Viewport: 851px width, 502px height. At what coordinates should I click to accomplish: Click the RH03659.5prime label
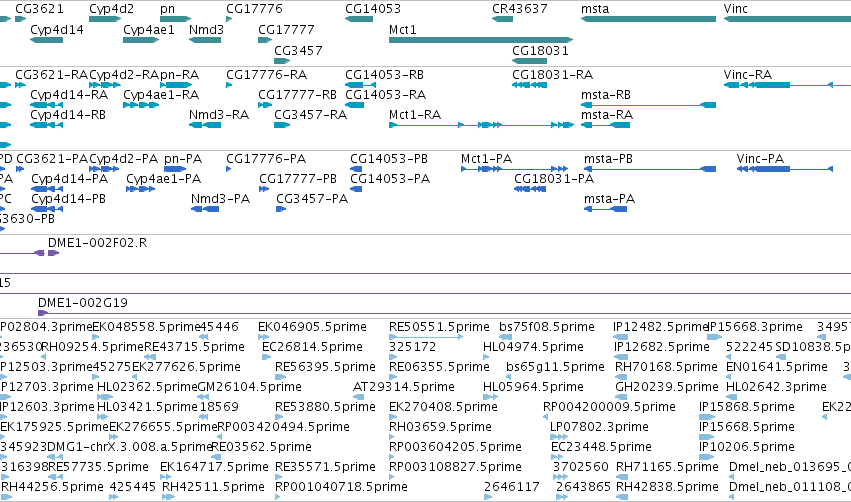click(440, 427)
